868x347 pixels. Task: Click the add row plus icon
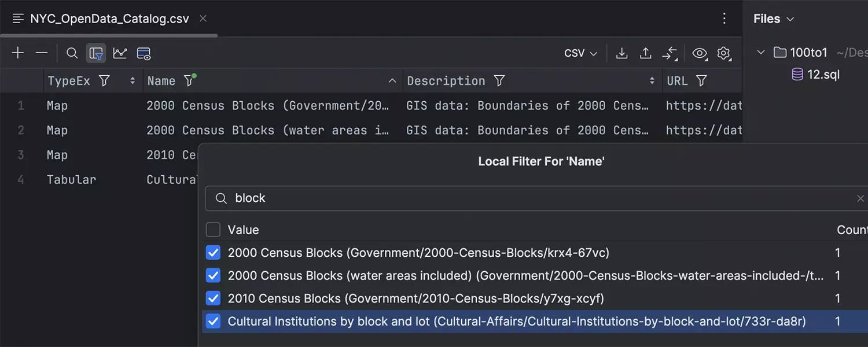click(x=18, y=53)
